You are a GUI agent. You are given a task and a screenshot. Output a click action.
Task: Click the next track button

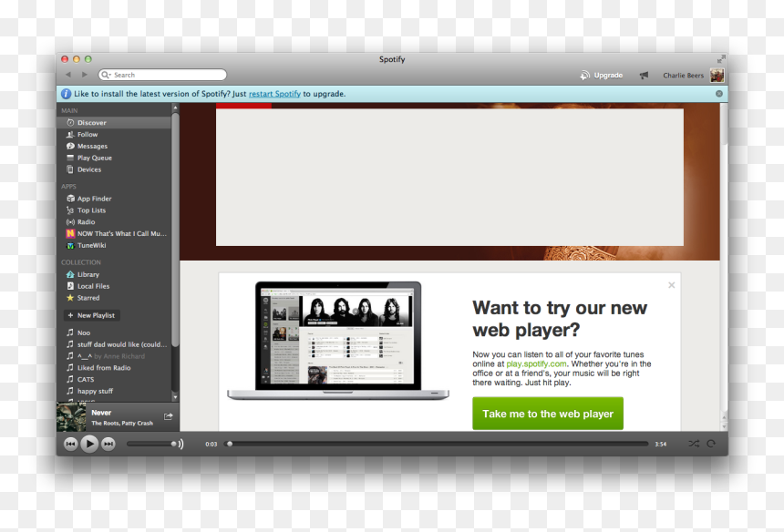click(108, 444)
